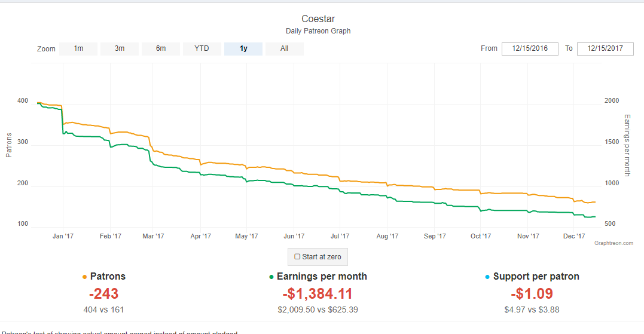This screenshot has height=334, width=644.
Task: Click the 400 patrons axis tick
Action: coord(23,101)
